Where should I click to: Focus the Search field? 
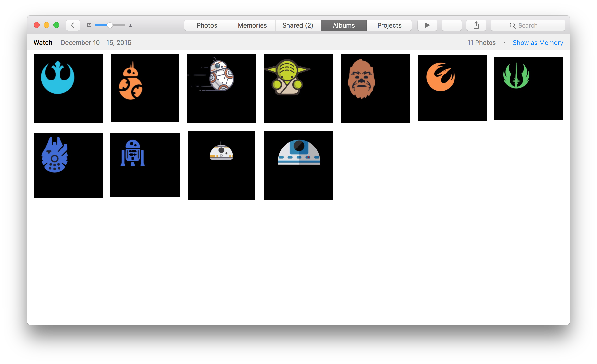pos(528,25)
